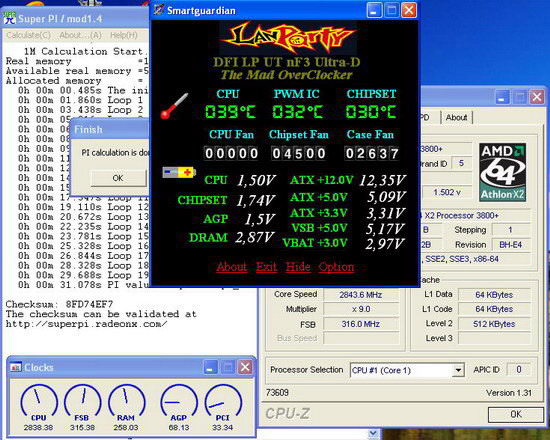This screenshot has height=440, width=550.
Task: Click the About link in Smartguardian
Action: point(232,267)
